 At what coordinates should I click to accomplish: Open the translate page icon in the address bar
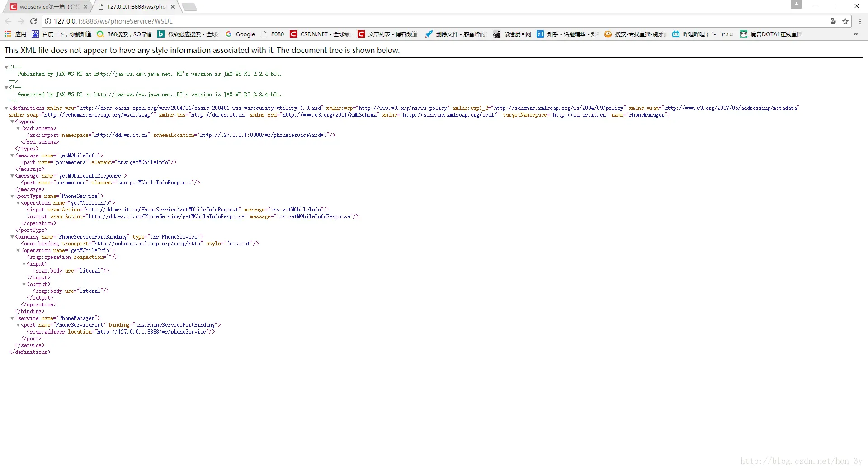pyautogui.click(x=834, y=21)
